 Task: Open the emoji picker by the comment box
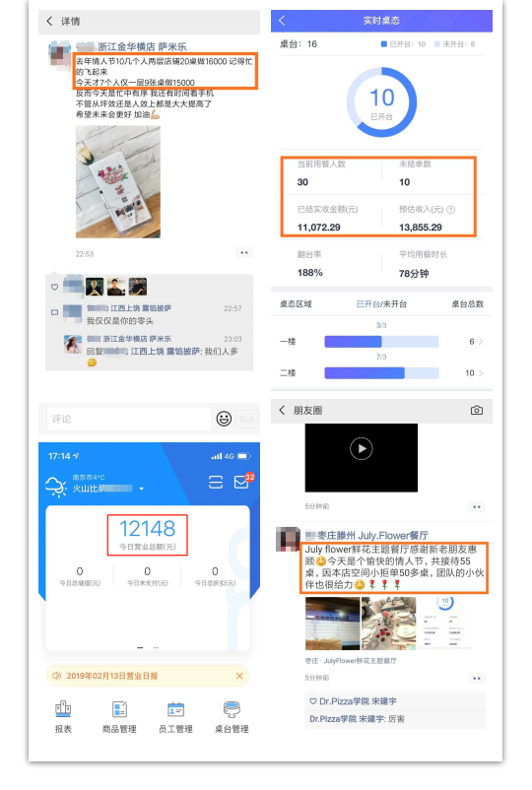click(224, 419)
